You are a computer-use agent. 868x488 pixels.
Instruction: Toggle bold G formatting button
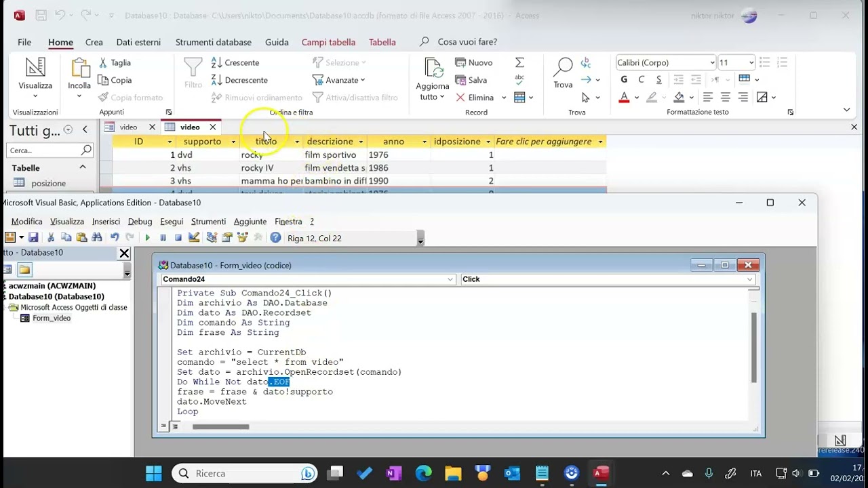(x=624, y=80)
